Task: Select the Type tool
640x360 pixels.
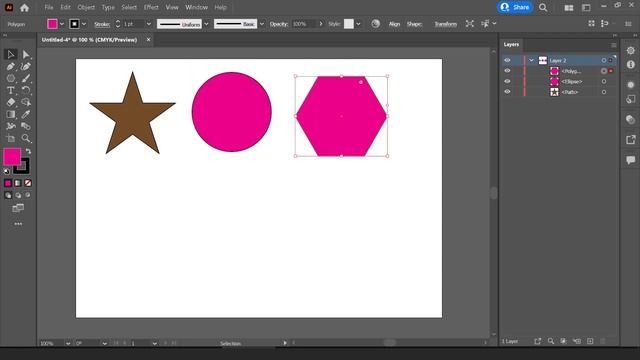Action: [x=11, y=90]
